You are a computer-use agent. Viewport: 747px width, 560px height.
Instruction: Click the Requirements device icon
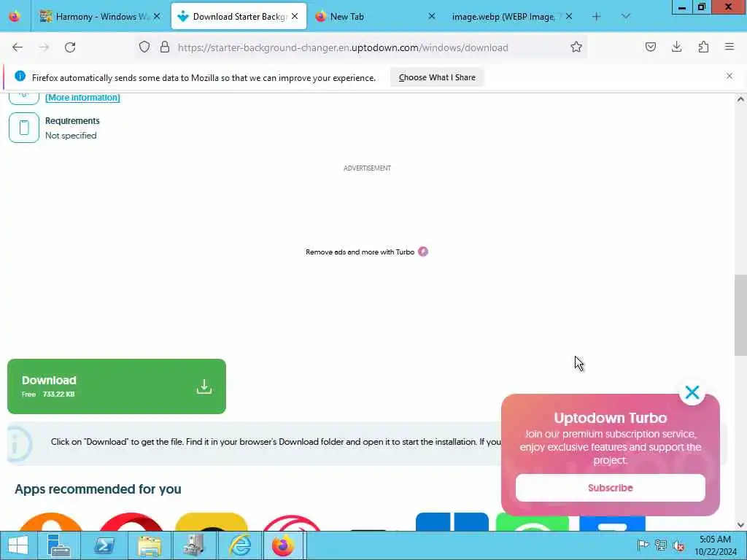(24, 128)
